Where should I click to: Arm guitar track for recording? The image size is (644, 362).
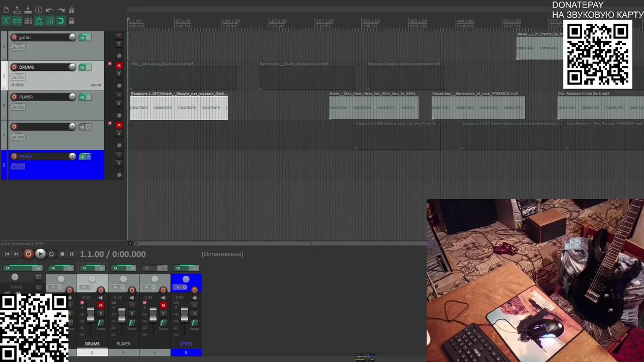point(14,37)
